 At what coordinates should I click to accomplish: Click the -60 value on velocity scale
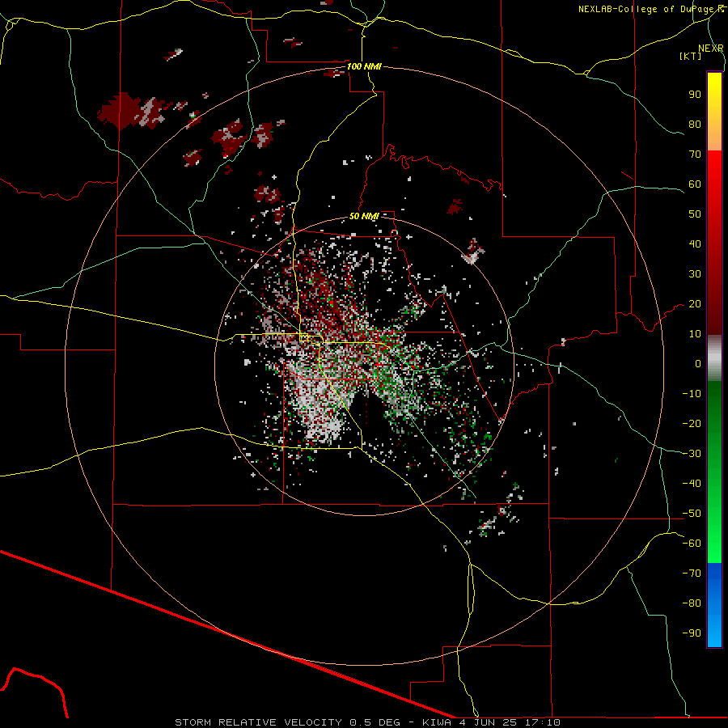[x=692, y=544]
